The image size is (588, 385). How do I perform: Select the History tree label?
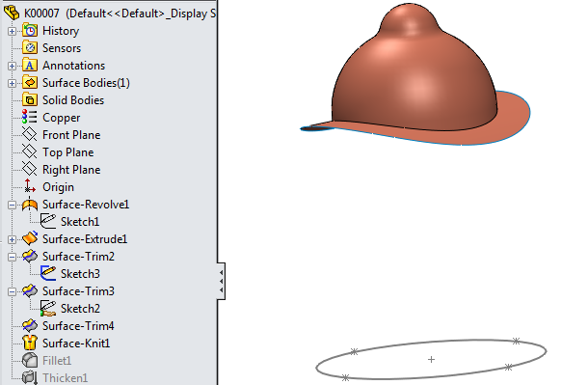click(61, 31)
